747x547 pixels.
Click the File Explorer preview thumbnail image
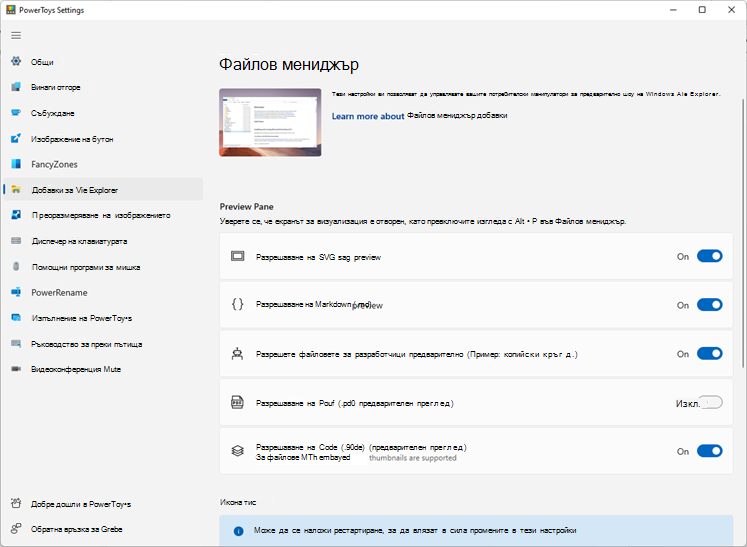coord(270,122)
